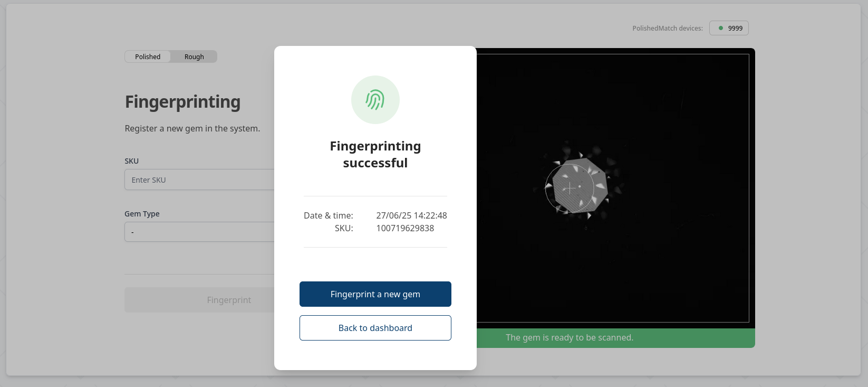Focus the Enter SKU input field
This screenshot has height=387, width=868.
[199, 180]
